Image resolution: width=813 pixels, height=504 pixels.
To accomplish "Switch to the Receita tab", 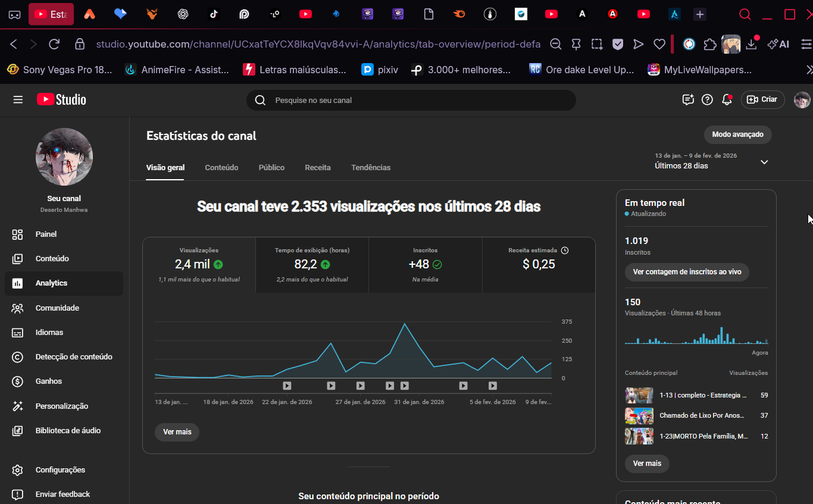I will click(317, 168).
